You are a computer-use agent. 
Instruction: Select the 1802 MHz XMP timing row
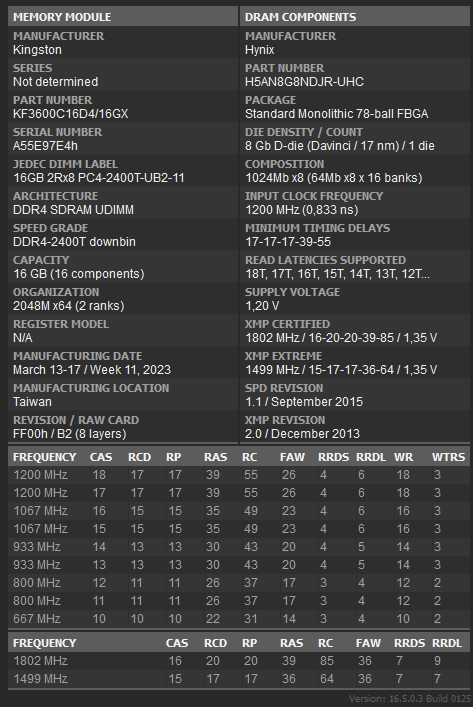(239, 661)
